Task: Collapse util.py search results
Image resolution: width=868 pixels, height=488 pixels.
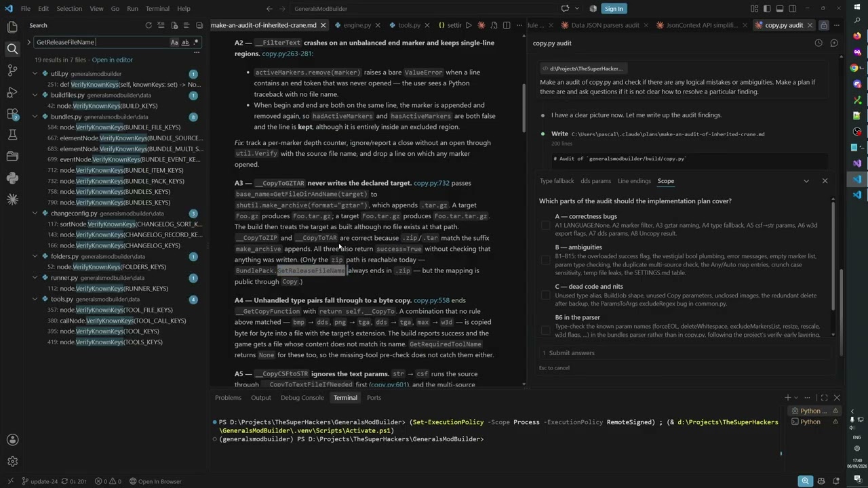Action: (35, 73)
